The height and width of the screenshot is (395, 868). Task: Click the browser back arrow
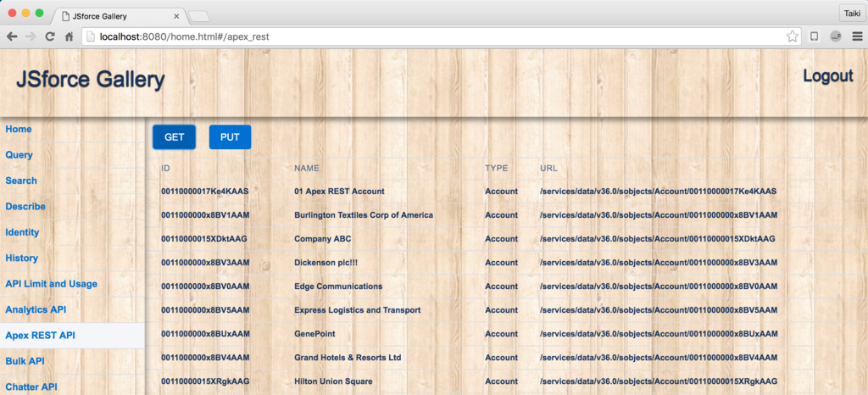click(12, 36)
